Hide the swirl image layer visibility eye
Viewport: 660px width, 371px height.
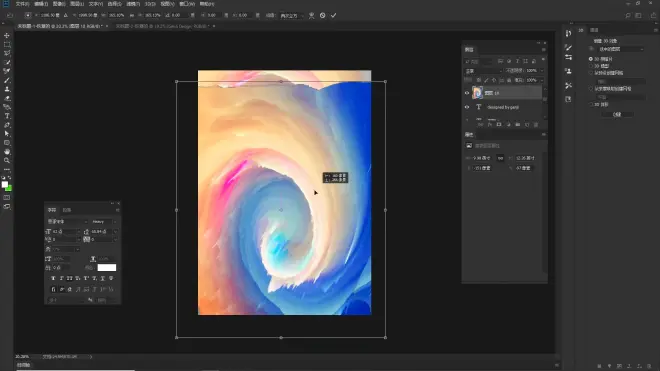coord(467,93)
